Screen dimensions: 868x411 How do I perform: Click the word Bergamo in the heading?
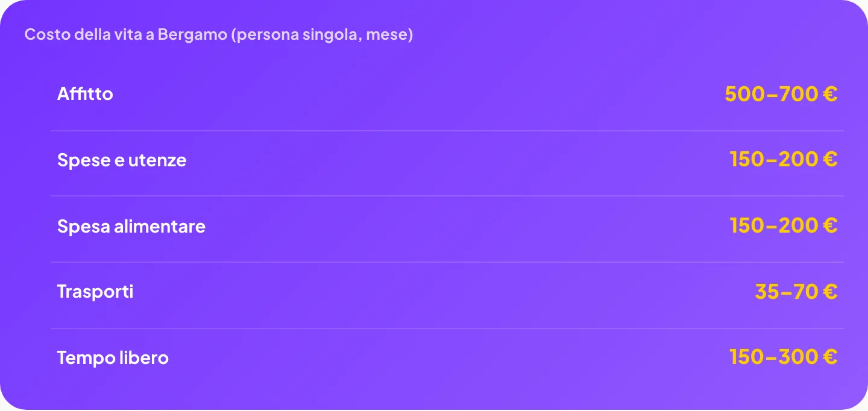click(192, 35)
